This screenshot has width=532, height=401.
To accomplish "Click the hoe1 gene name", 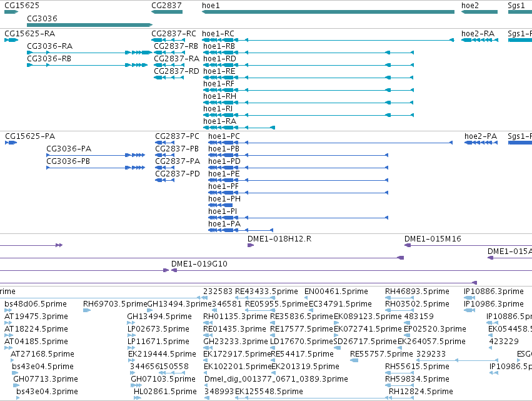I will coord(211,6).
